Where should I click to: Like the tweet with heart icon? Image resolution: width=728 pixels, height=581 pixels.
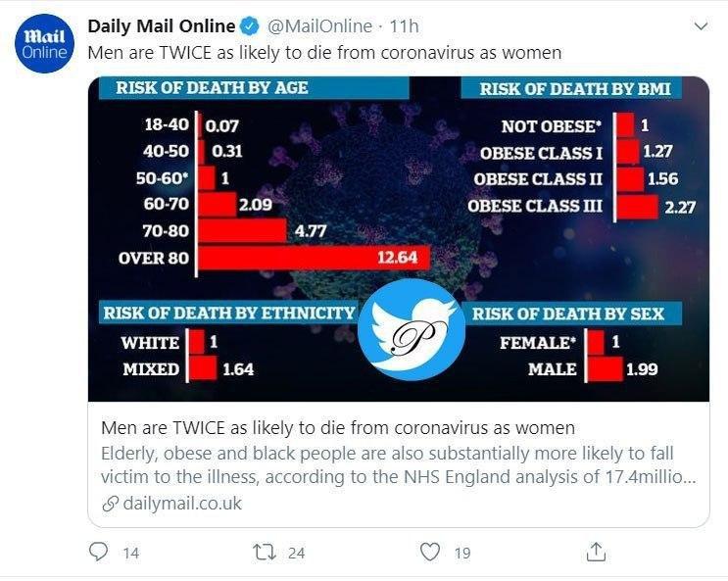(x=429, y=553)
